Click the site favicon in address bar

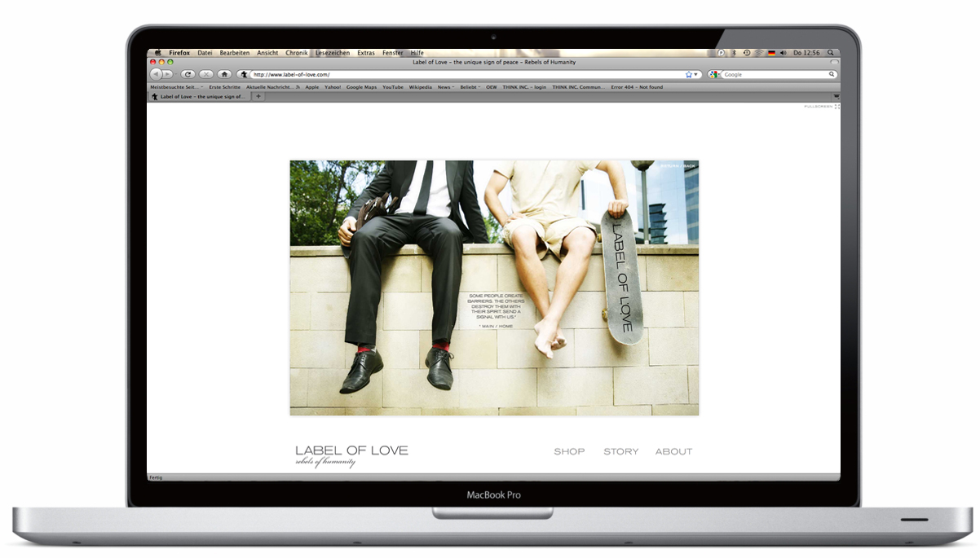(244, 74)
